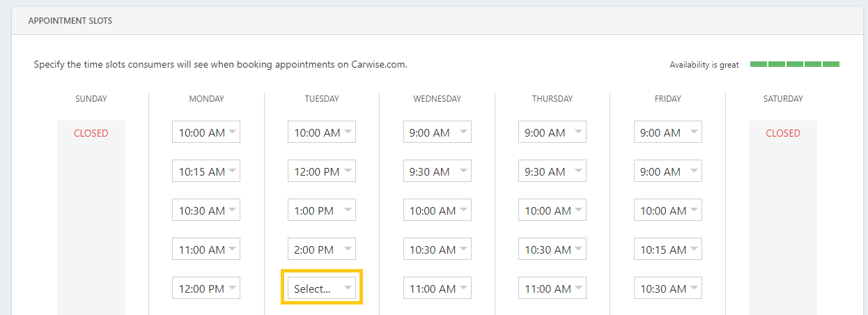Image resolution: width=868 pixels, height=315 pixels.
Task: Expand Tuesday 12:00 PM slot dropdown
Action: 322,171
